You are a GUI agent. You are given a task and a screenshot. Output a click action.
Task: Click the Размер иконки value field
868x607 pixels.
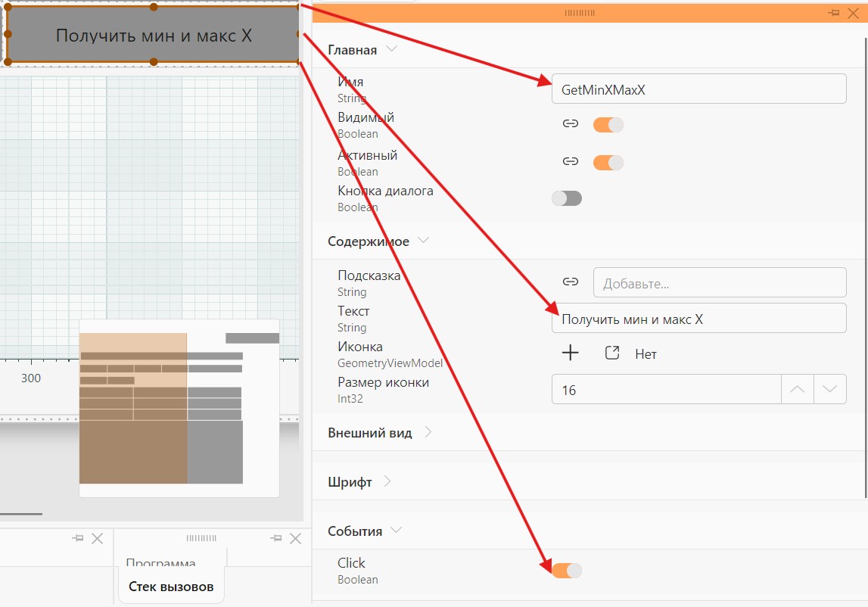(x=667, y=389)
